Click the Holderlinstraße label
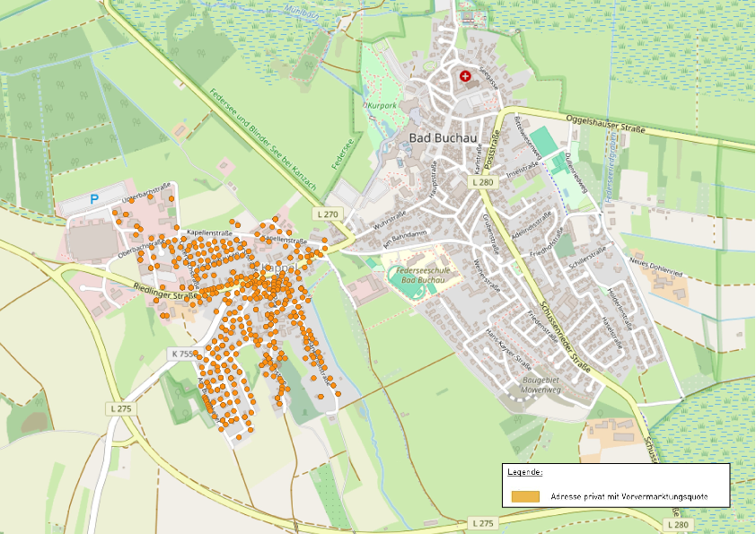Screen dimensions: 756x534 (x=620, y=309)
